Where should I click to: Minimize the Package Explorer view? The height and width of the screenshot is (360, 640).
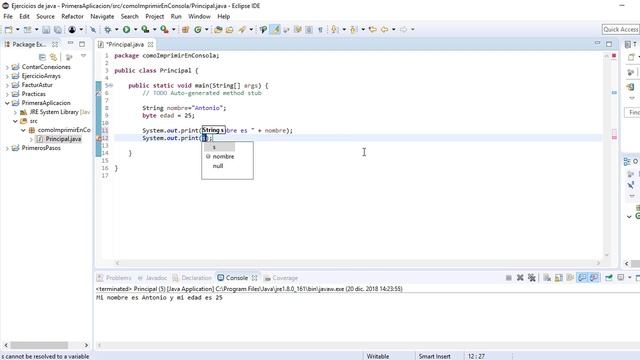70,44
